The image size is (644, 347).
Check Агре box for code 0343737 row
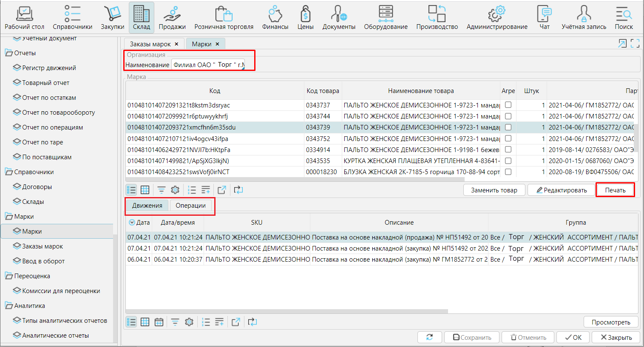[508, 105]
